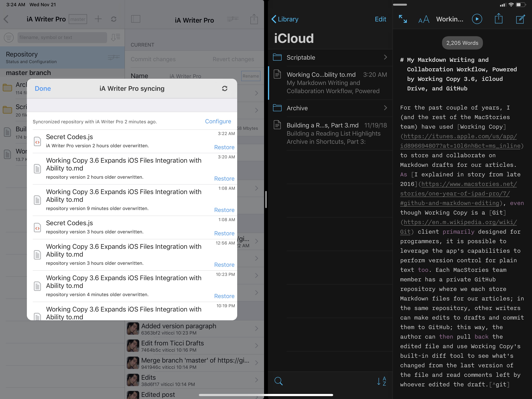532x399 pixels.
Task: Open the Scriptable folder
Action: pos(330,57)
